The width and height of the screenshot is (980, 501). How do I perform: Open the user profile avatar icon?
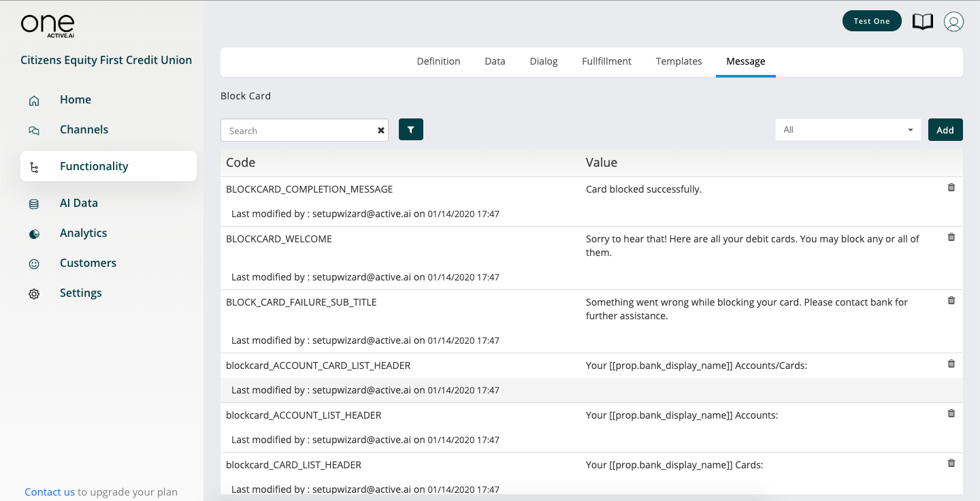(x=953, y=22)
